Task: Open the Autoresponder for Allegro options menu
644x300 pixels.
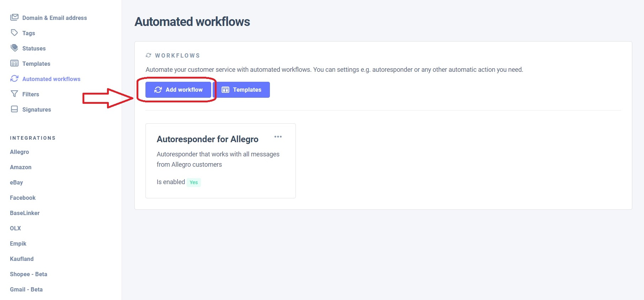Action: 278,137
